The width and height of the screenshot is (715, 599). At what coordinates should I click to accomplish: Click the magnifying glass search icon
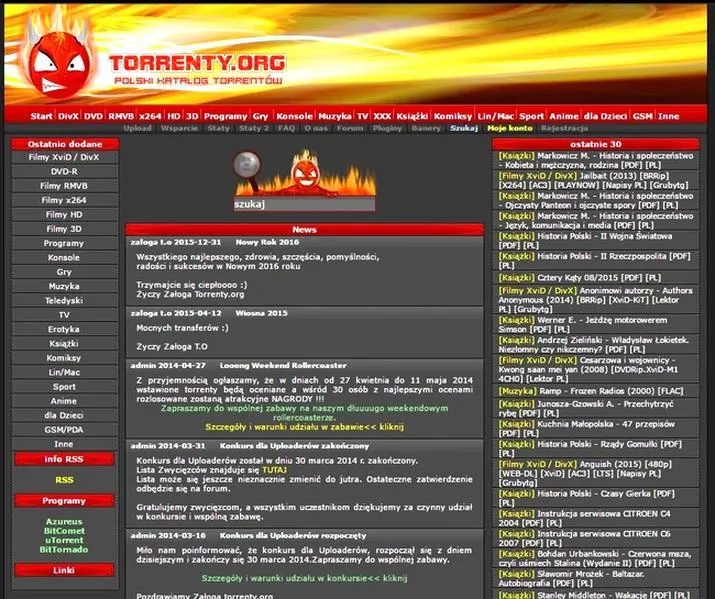click(248, 170)
